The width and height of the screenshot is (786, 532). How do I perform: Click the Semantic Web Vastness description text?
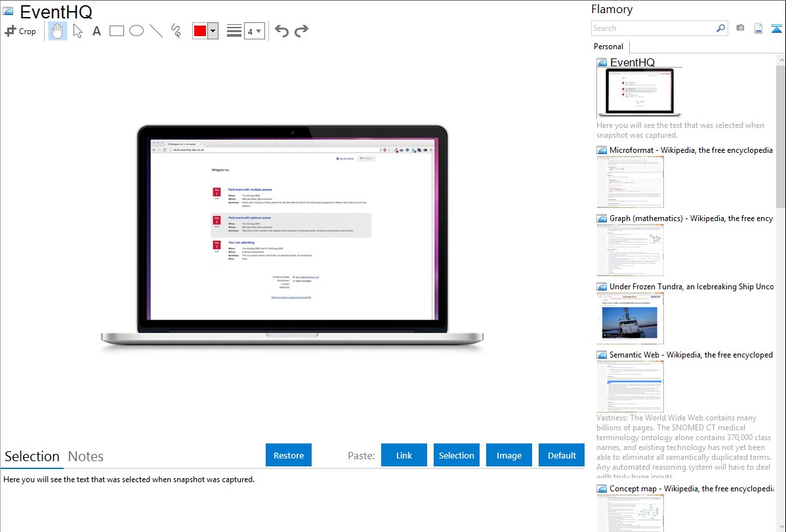pyautogui.click(x=684, y=447)
